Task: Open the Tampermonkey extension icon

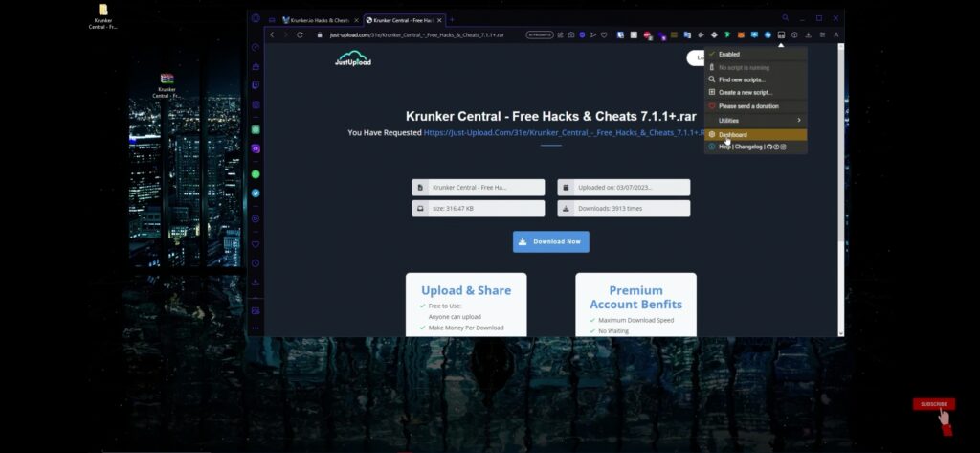Action: tap(781, 35)
